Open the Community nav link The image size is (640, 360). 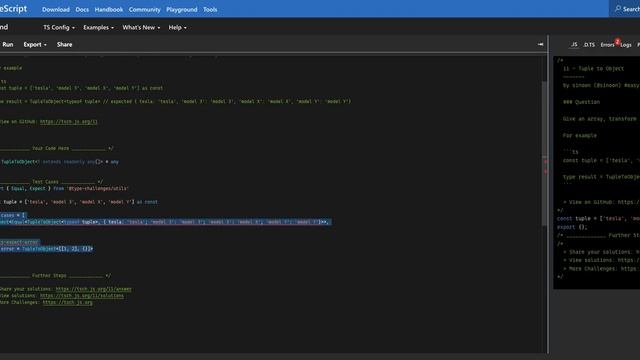pos(144,9)
